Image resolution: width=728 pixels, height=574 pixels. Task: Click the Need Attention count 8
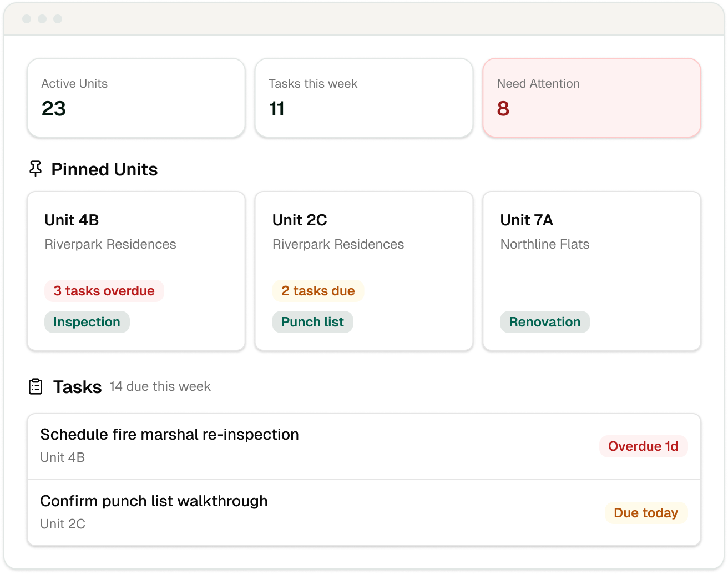point(503,109)
